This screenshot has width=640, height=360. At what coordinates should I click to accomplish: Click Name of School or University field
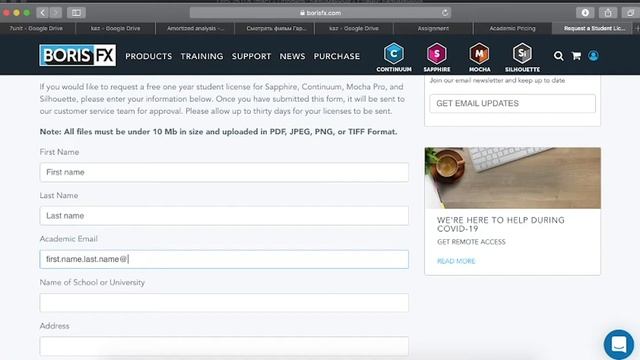[x=224, y=303]
